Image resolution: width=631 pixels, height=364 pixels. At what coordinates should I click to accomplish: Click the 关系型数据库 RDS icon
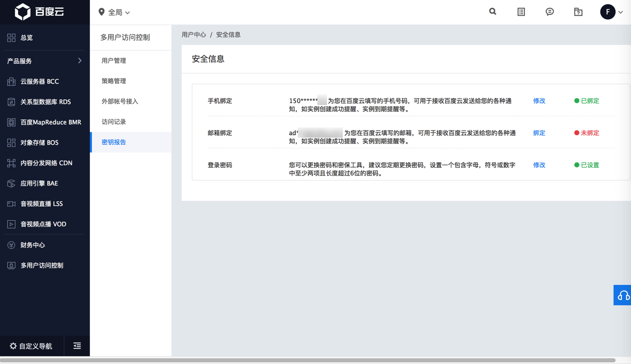click(11, 102)
